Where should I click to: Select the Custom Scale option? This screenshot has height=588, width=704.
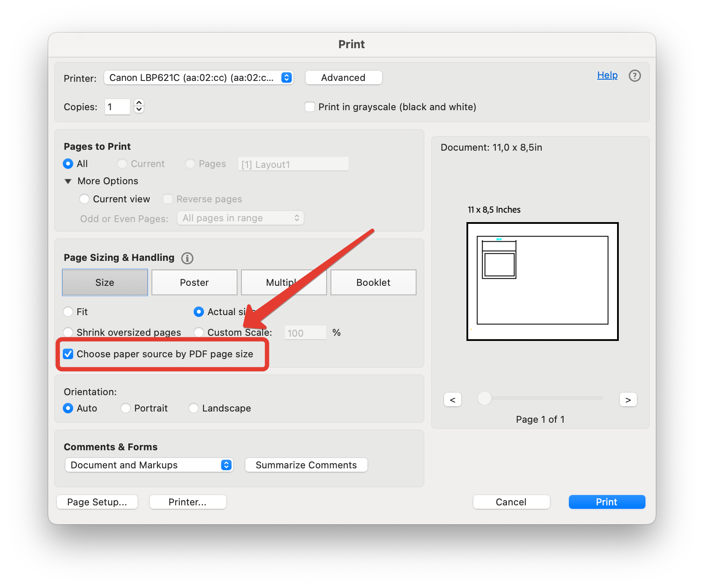click(199, 332)
